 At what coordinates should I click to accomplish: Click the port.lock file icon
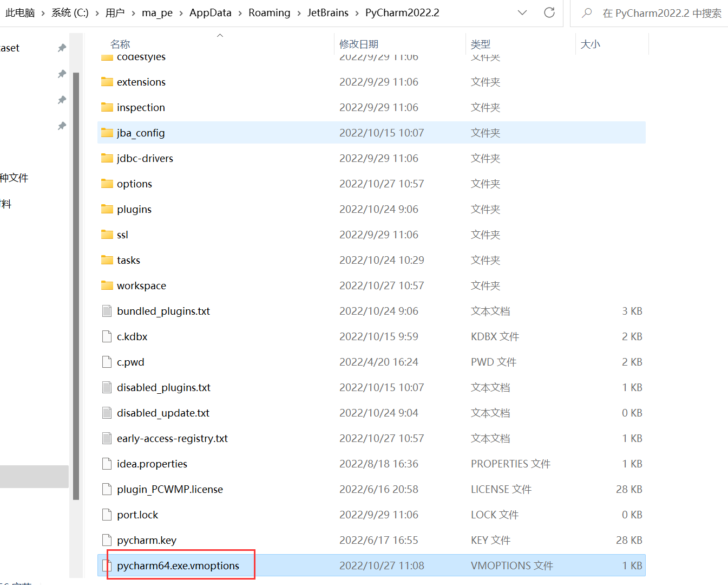(x=107, y=515)
